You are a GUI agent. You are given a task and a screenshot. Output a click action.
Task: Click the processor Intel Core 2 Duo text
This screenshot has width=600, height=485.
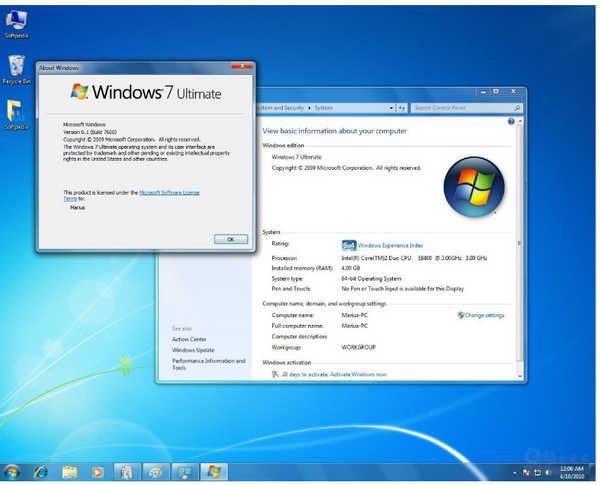[x=414, y=258]
